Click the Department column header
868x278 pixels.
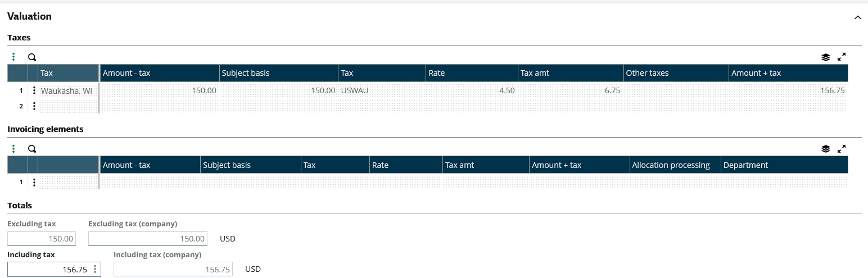pyautogui.click(x=784, y=165)
